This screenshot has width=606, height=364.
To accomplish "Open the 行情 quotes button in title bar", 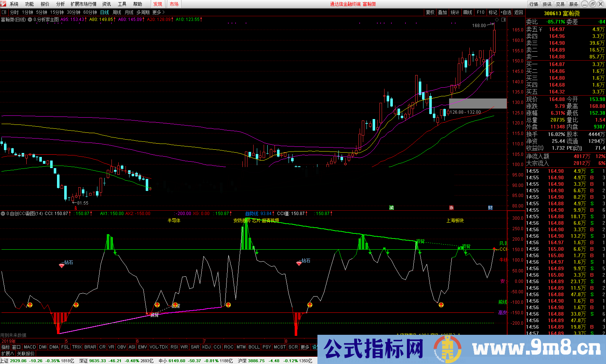I will [533, 4].
